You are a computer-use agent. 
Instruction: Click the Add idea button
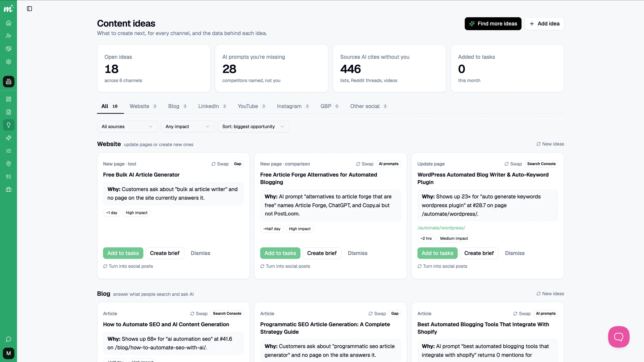[544, 24]
